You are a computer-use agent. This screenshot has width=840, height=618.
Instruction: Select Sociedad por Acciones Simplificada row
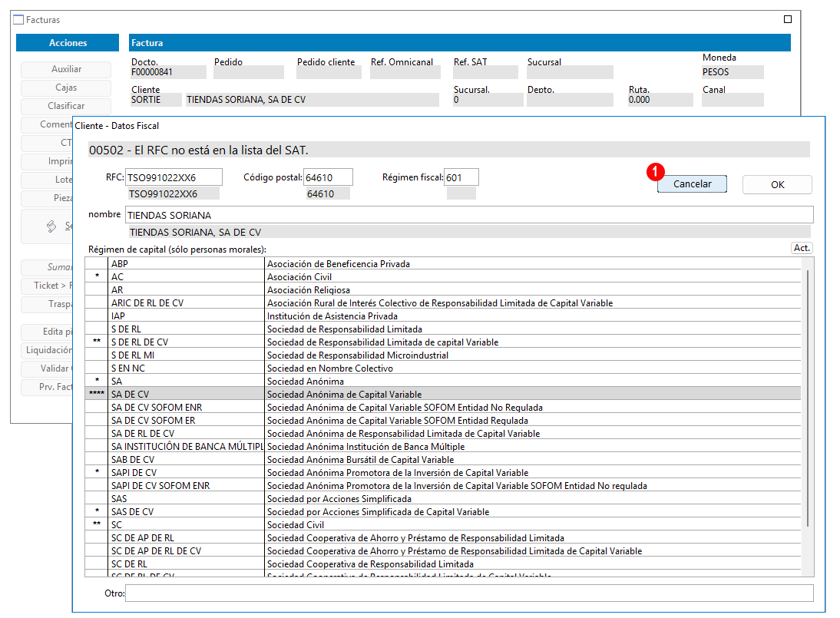point(443,499)
